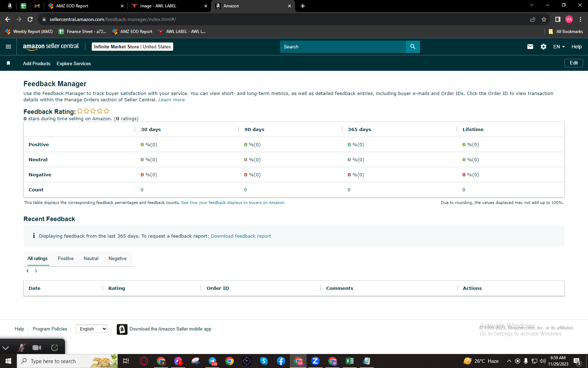588x368 pixels.
Task: Expand the meeting toolbar chevron
Action: pos(6,348)
